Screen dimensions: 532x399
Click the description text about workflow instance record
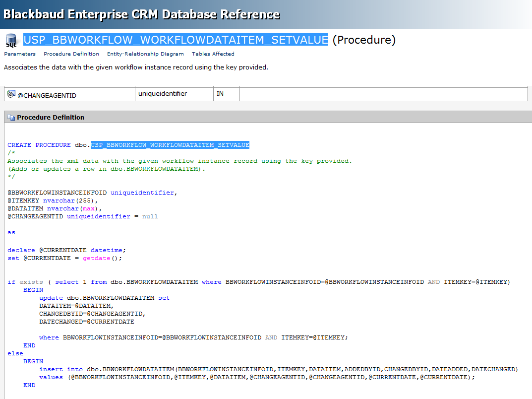(136, 67)
